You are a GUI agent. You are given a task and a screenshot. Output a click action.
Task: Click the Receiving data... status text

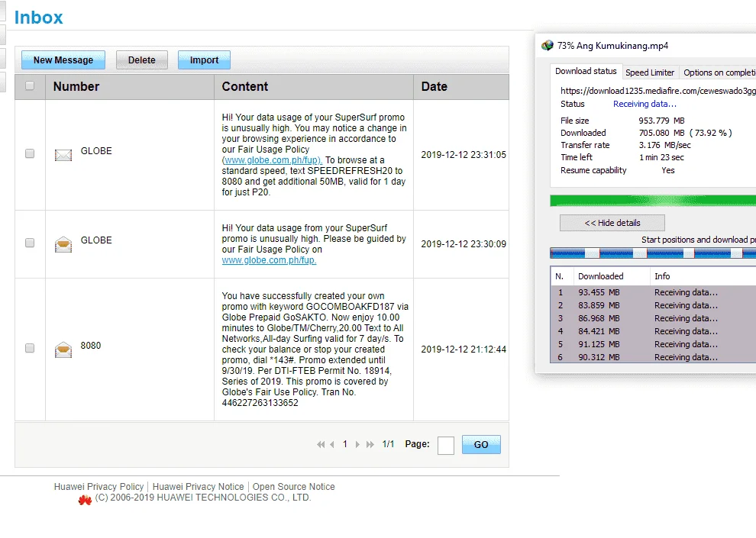645,104
